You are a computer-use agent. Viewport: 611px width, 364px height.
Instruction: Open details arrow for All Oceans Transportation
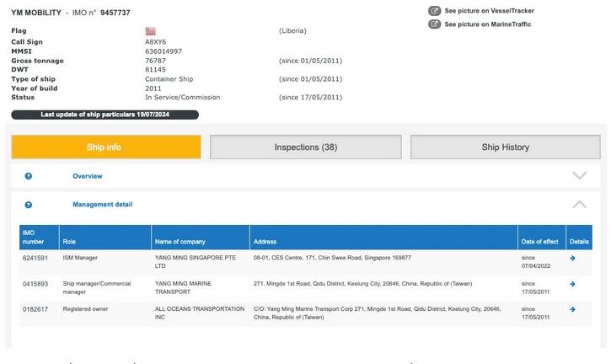coord(572,309)
